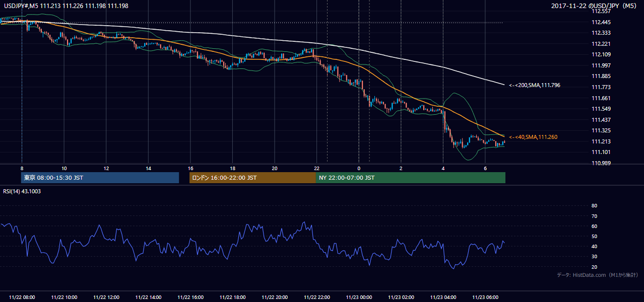The height and width of the screenshot is (302, 644).
Task: Click price axis value 111.661
Action: [601, 98]
